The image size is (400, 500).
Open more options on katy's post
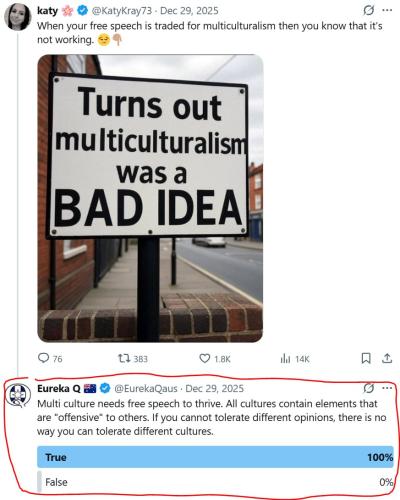tap(387, 10)
